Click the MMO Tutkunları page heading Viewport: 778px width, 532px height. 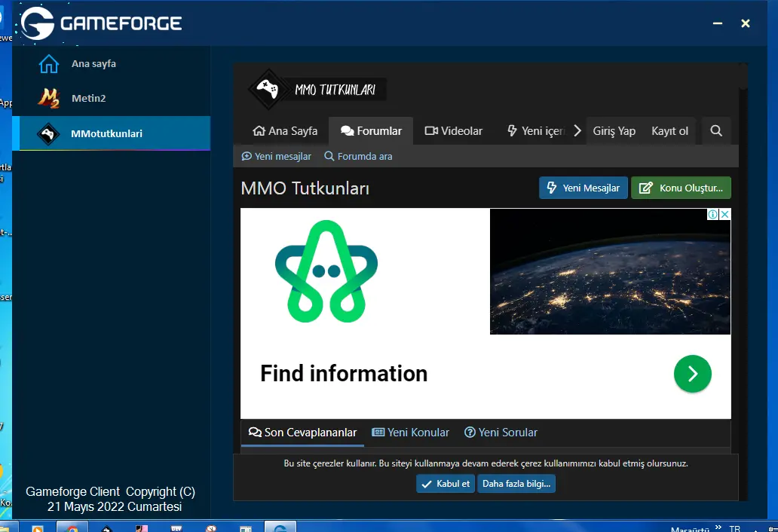(305, 188)
